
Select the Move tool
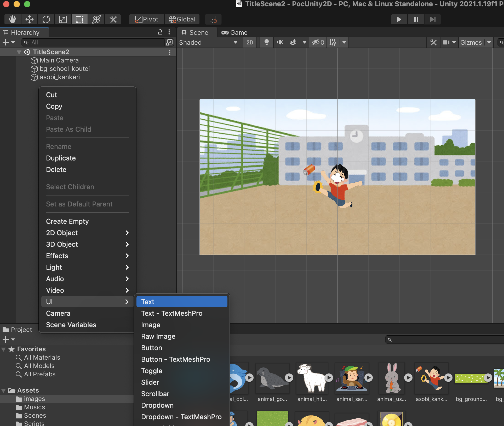(x=29, y=19)
